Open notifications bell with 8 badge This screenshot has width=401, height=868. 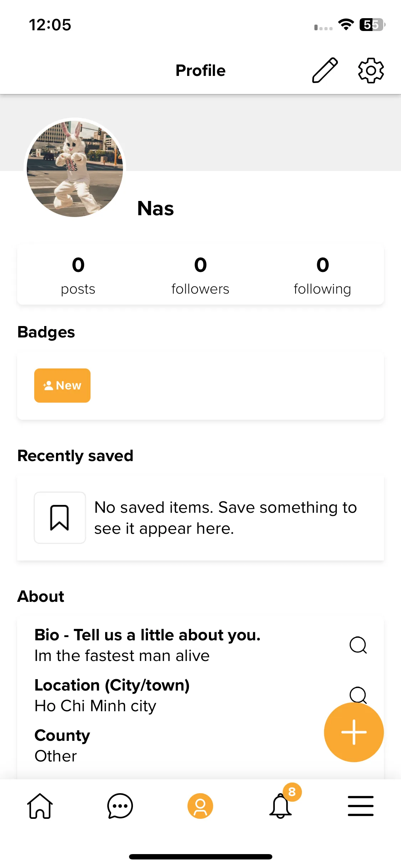click(x=282, y=805)
